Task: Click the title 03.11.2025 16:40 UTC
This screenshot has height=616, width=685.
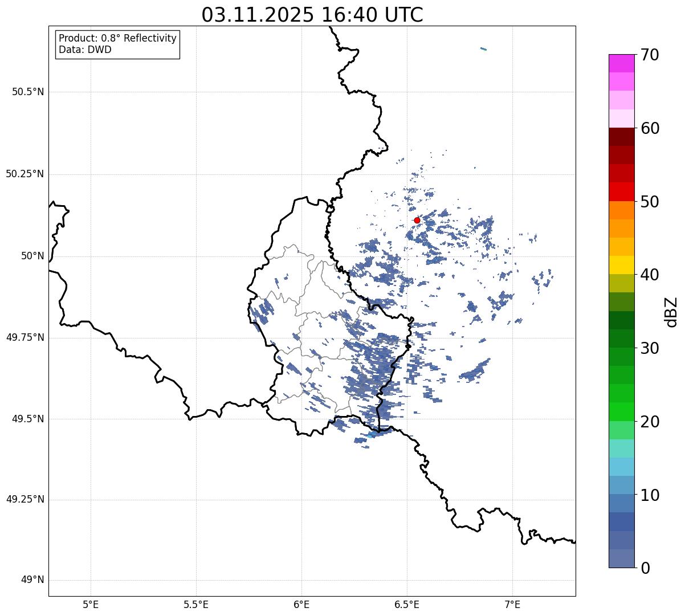Action: point(312,14)
